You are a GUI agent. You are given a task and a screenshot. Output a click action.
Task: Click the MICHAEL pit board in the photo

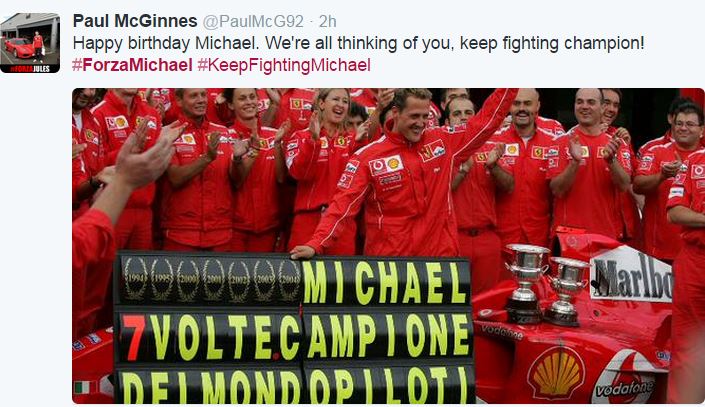tap(385, 282)
